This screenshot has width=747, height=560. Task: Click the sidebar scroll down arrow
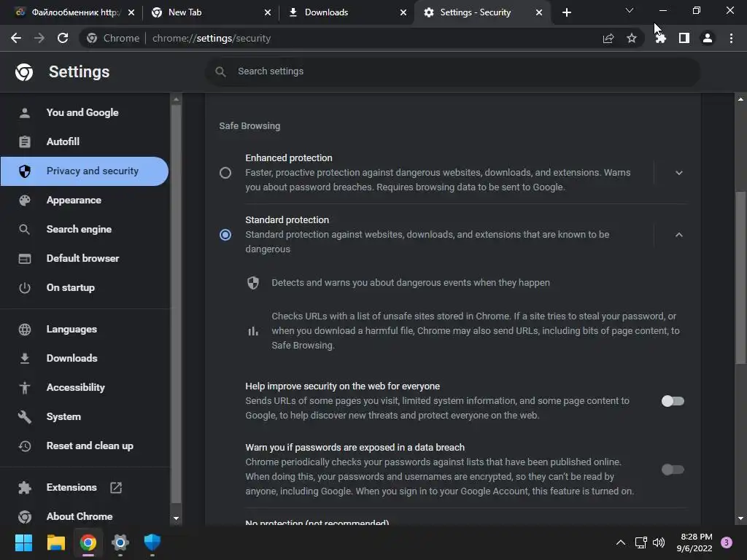[x=176, y=518]
